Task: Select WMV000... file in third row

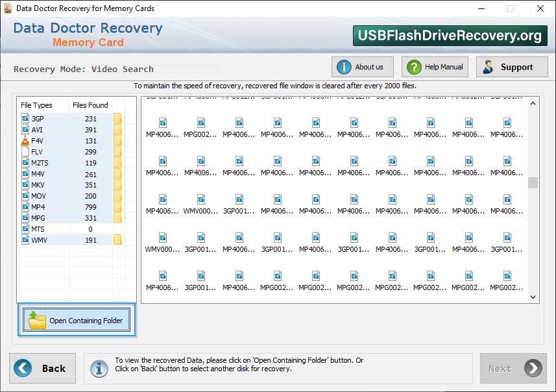Action: tap(200, 204)
